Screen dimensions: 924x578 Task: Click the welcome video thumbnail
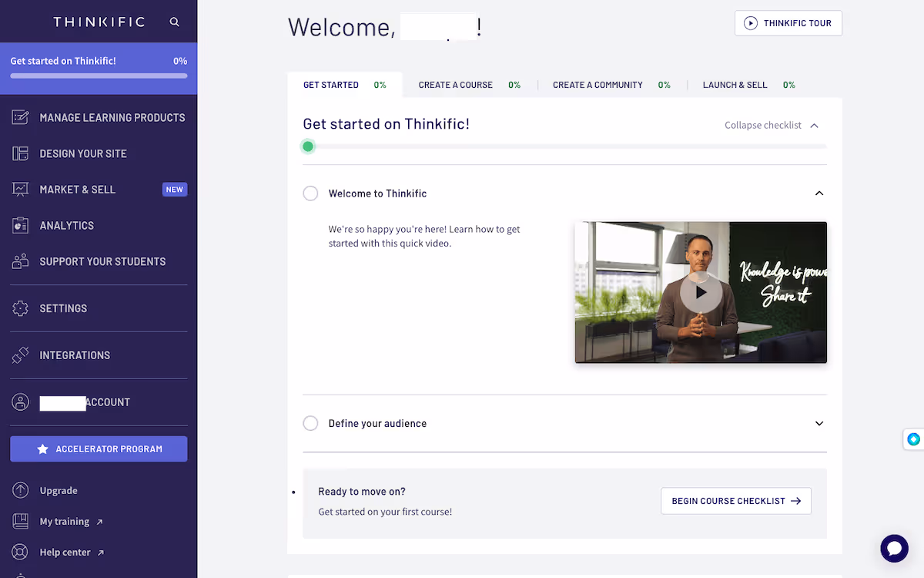(x=701, y=293)
